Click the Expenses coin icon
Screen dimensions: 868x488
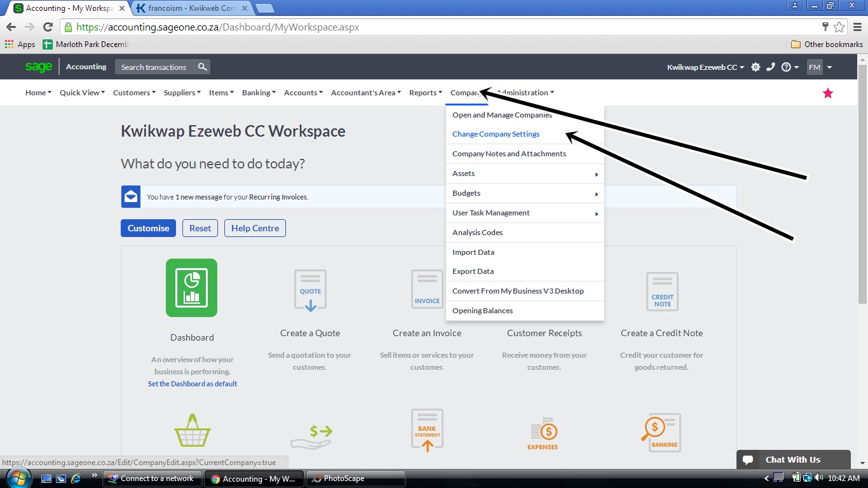tap(543, 435)
